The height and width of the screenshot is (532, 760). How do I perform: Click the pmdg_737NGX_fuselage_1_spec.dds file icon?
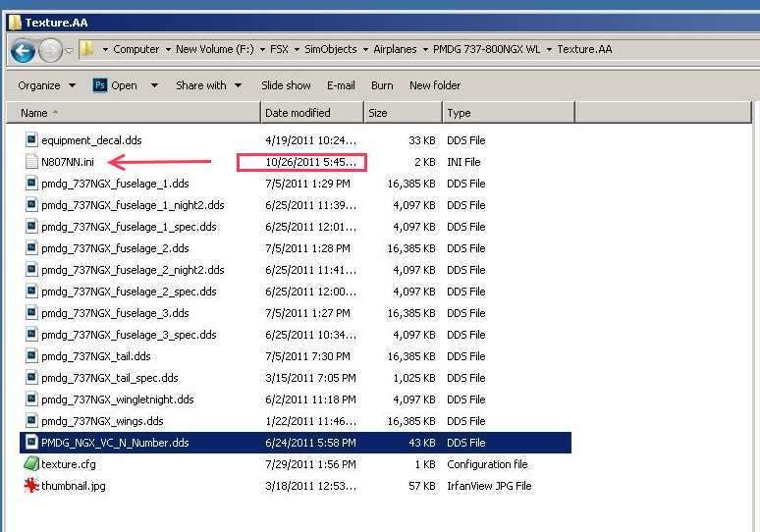31,227
